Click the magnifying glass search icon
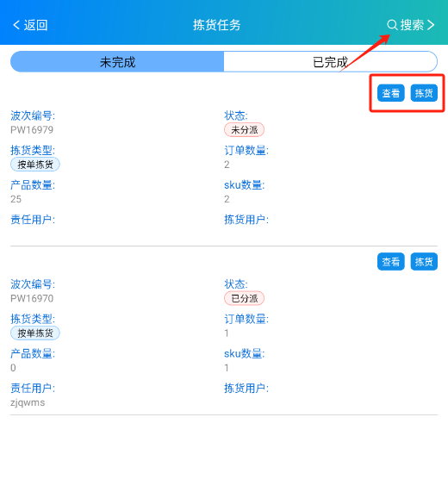Viewport: 448px width, 492px height. coord(392,25)
